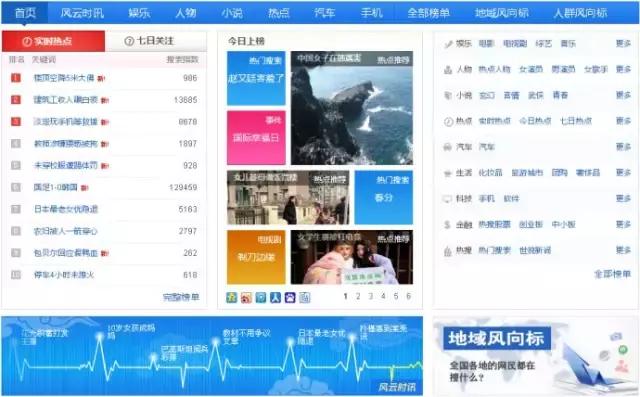Open the keyword with search index 8678

(x=66, y=122)
